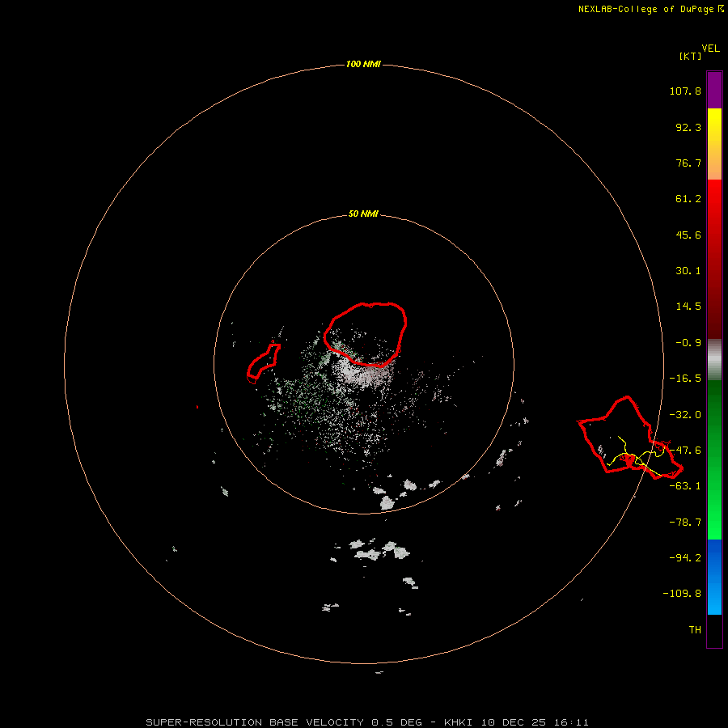Click the -94.2 legend value
The image size is (728, 728).
(x=685, y=558)
